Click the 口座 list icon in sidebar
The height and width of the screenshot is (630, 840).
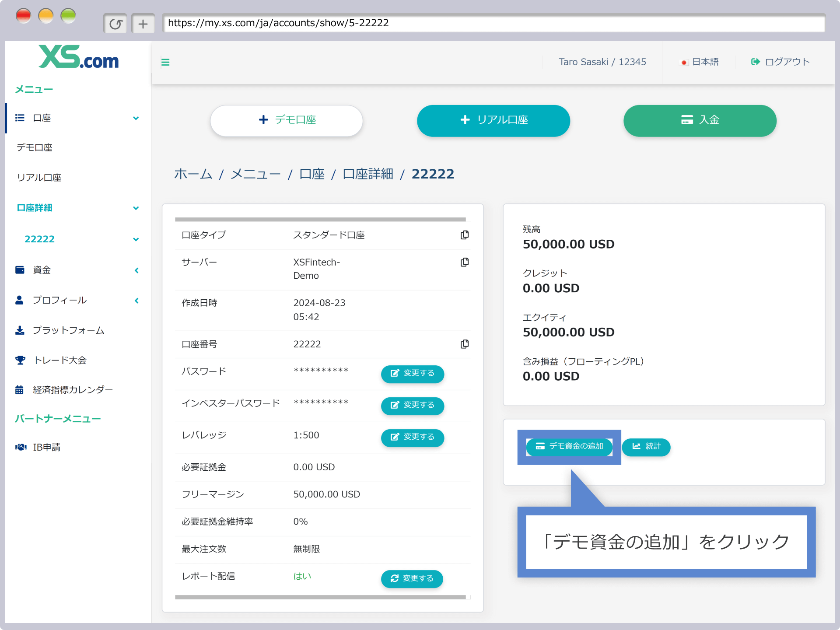coord(20,118)
